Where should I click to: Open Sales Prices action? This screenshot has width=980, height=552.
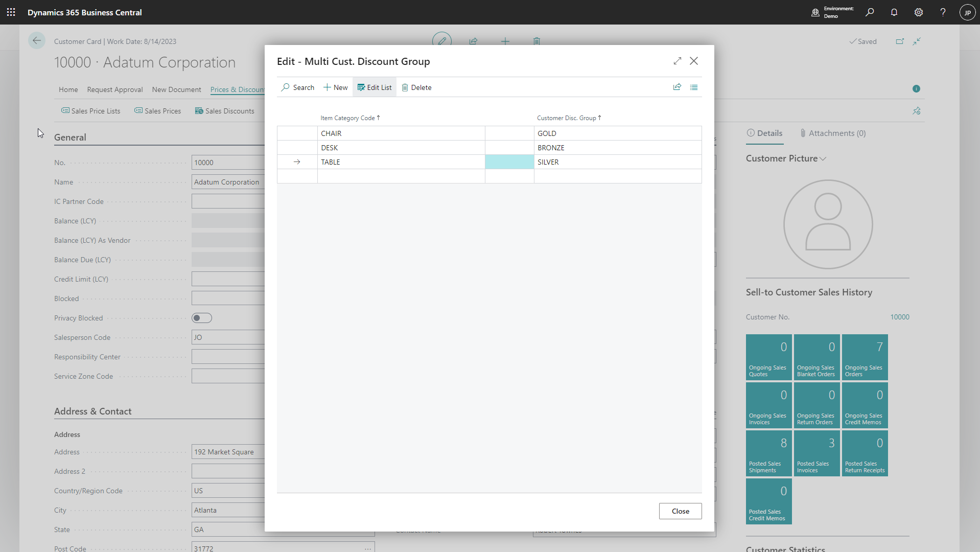tap(158, 111)
